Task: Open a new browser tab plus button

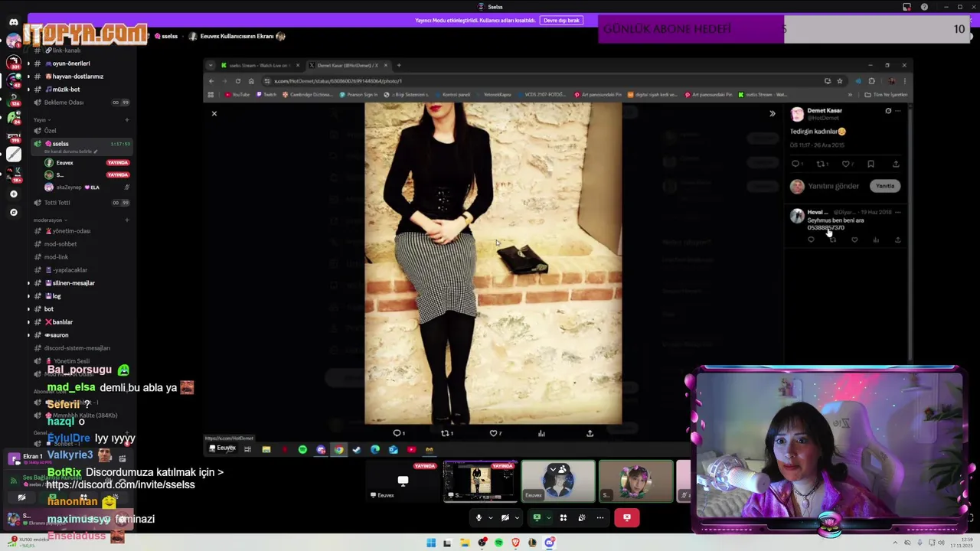Action: (399, 65)
